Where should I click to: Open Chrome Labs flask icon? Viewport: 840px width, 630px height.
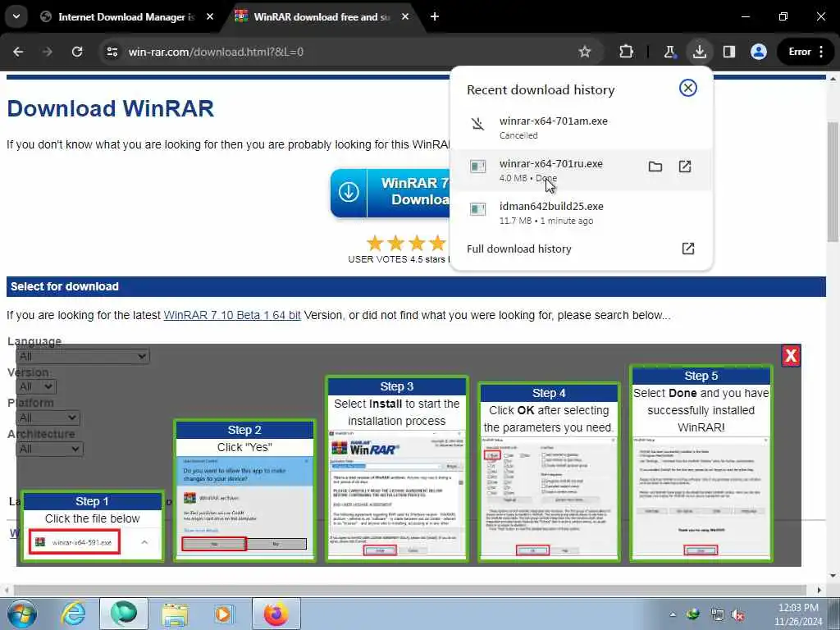tap(669, 52)
